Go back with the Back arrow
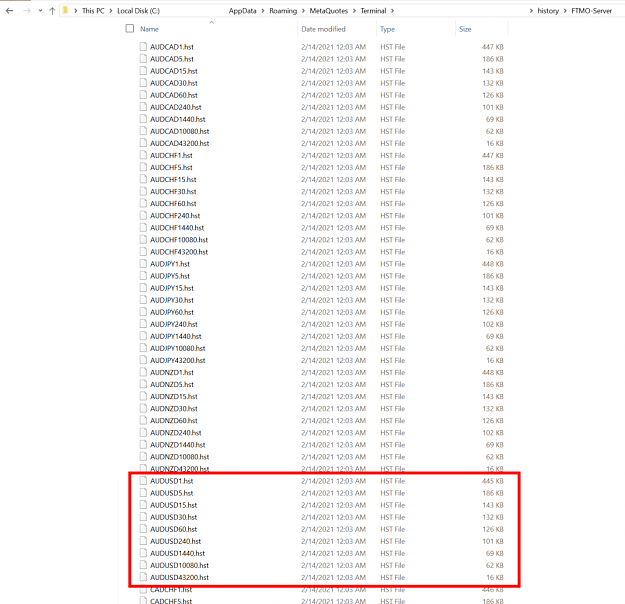Image resolution: width=625 pixels, height=604 pixels. tap(9, 11)
